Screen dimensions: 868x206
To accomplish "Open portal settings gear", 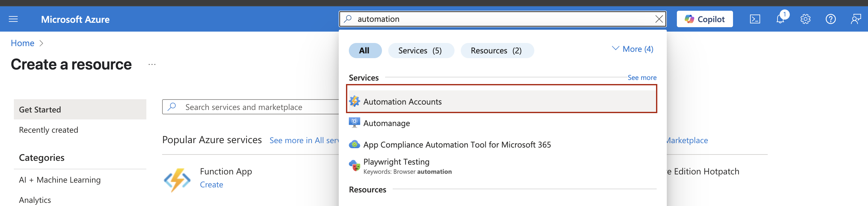I will pos(805,19).
